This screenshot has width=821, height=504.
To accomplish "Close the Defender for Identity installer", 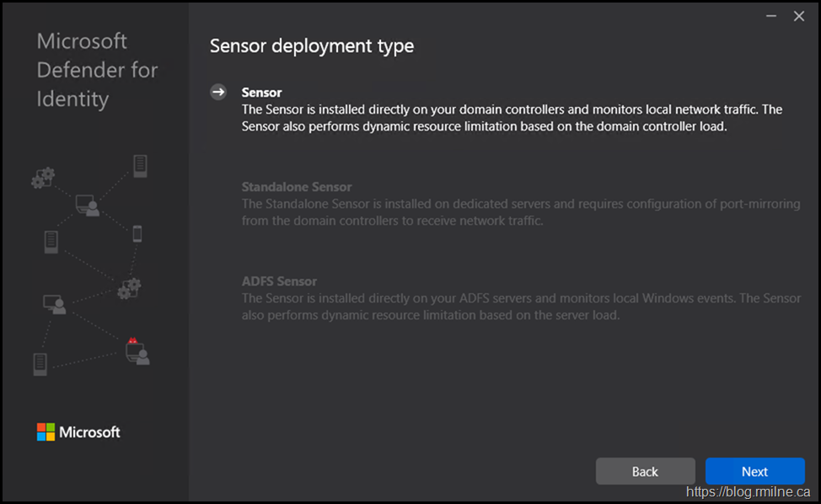I will pyautogui.click(x=799, y=16).
